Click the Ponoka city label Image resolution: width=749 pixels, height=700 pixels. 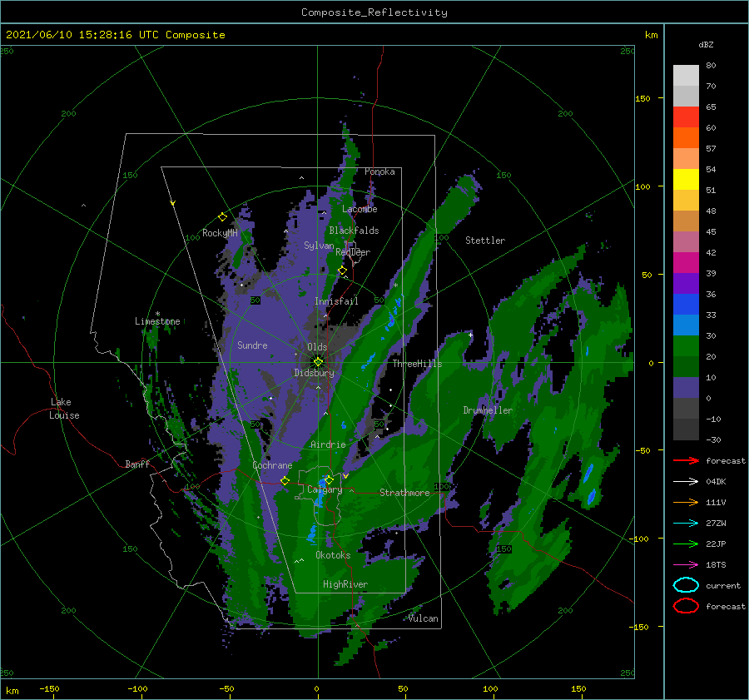tap(379, 171)
